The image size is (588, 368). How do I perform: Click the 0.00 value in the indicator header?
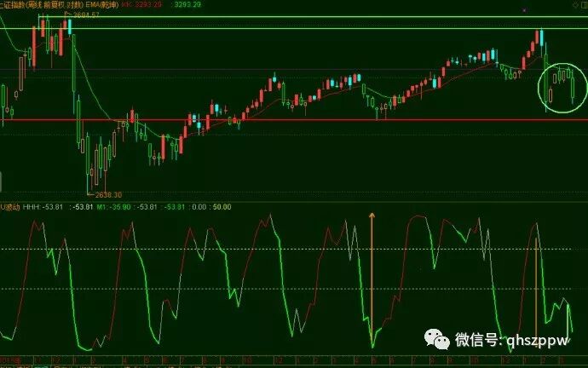[x=199, y=207]
